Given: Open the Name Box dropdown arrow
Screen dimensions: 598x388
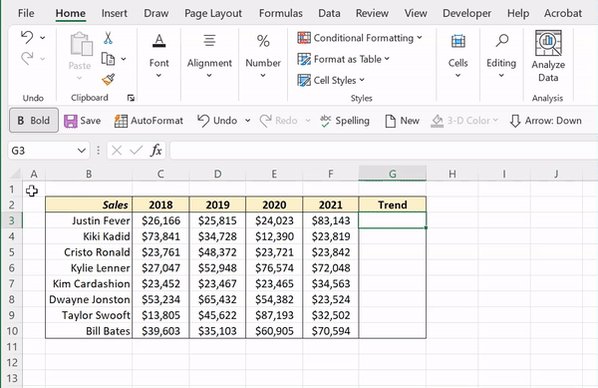Looking at the screenshot, I should [81, 151].
